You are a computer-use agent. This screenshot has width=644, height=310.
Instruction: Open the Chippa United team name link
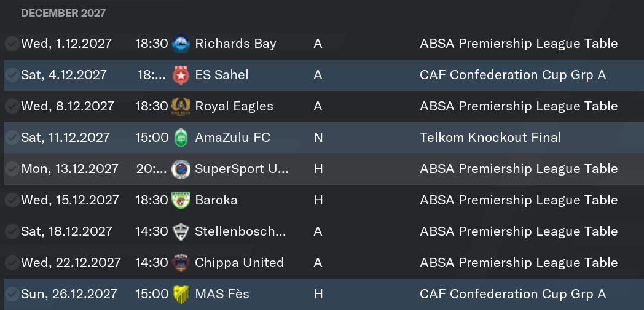click(x=240, y=263)
